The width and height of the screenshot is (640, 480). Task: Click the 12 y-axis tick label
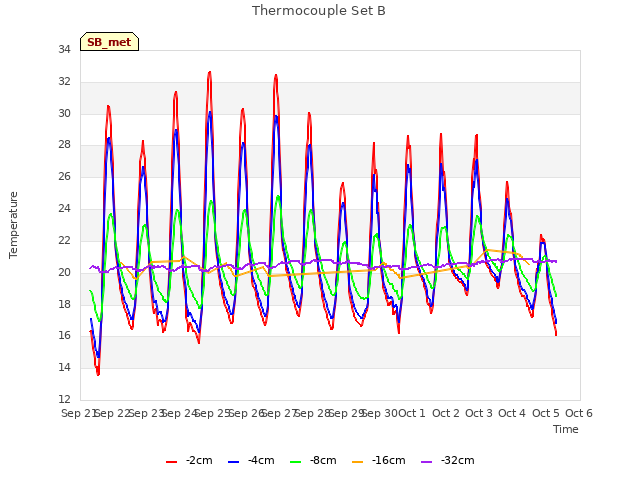pos(64,399)
